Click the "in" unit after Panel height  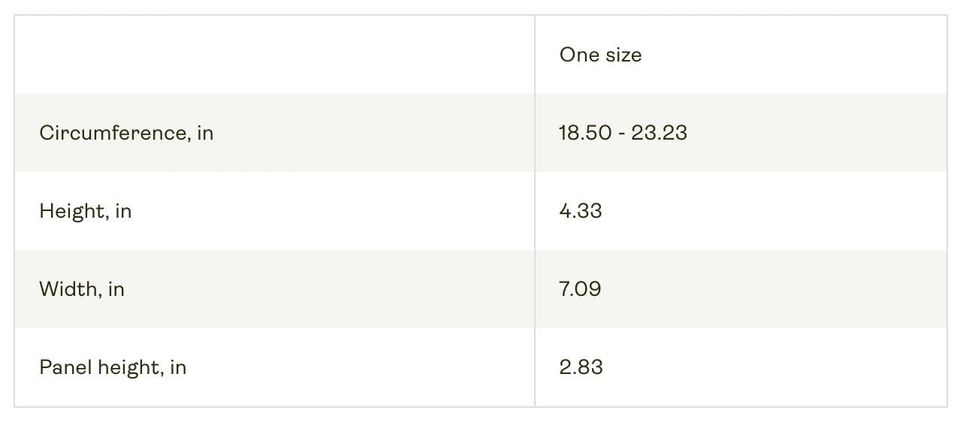pos(178,367)
